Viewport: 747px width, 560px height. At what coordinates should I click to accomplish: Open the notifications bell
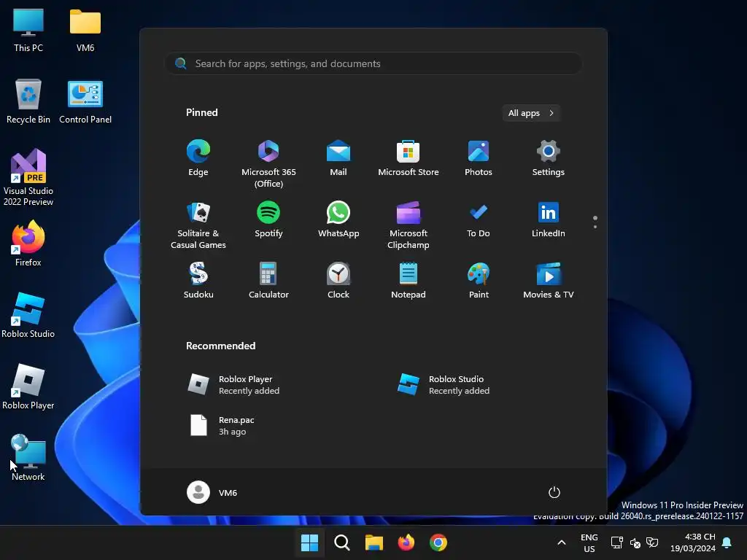click(x=727, y=542)
